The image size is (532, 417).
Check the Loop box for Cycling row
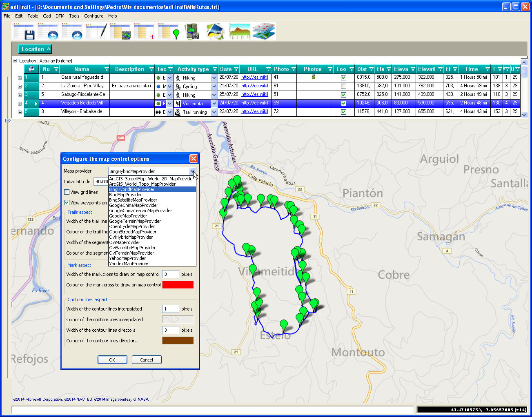343,87
